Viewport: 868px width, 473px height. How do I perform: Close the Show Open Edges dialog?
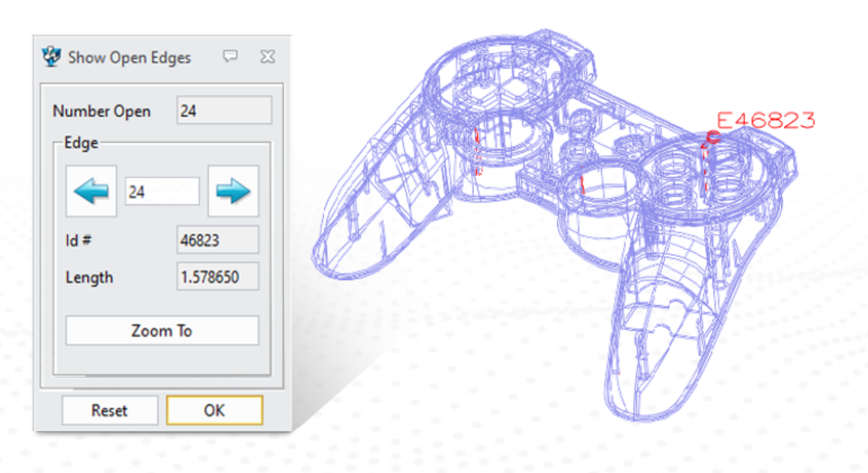267,57
